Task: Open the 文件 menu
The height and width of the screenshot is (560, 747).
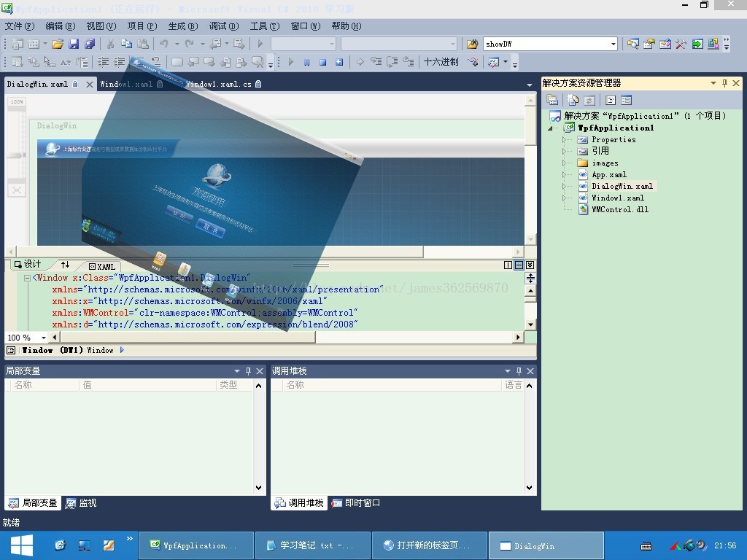Action: point(20,26)
